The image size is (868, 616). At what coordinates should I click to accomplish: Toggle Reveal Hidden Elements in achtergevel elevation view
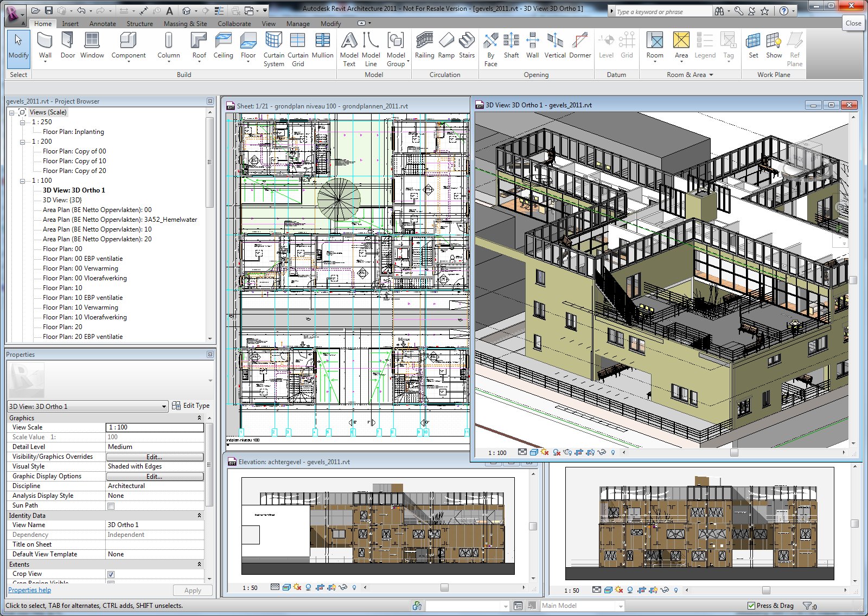click(354, 587)
